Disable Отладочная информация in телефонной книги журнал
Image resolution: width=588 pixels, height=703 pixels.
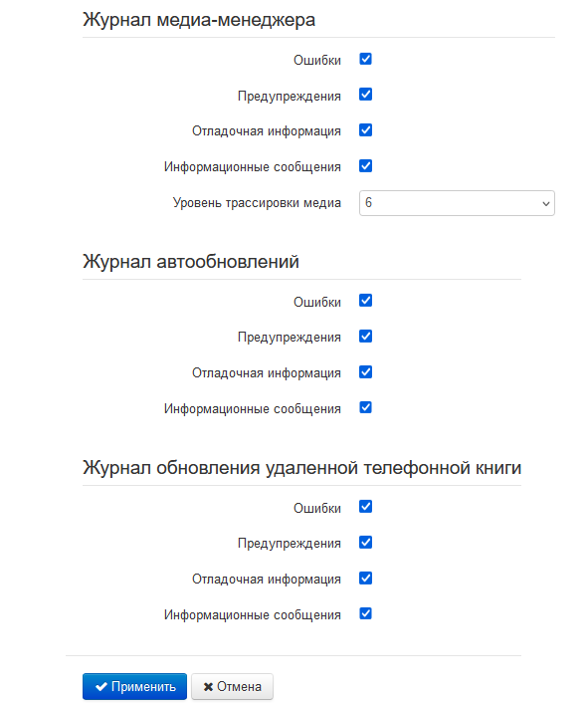[365, 579]
